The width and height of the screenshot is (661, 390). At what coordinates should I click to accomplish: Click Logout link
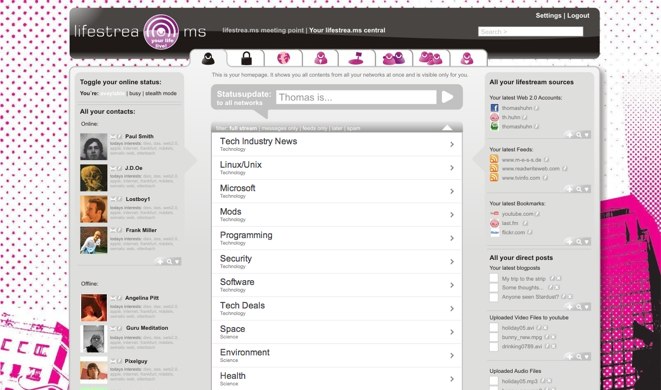[578, 16]
